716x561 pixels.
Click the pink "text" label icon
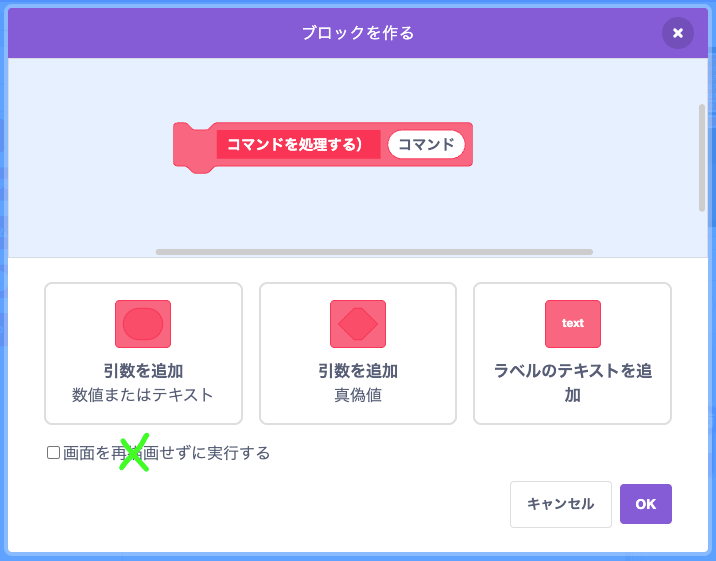pyautogui.click(x=573, y=324)
